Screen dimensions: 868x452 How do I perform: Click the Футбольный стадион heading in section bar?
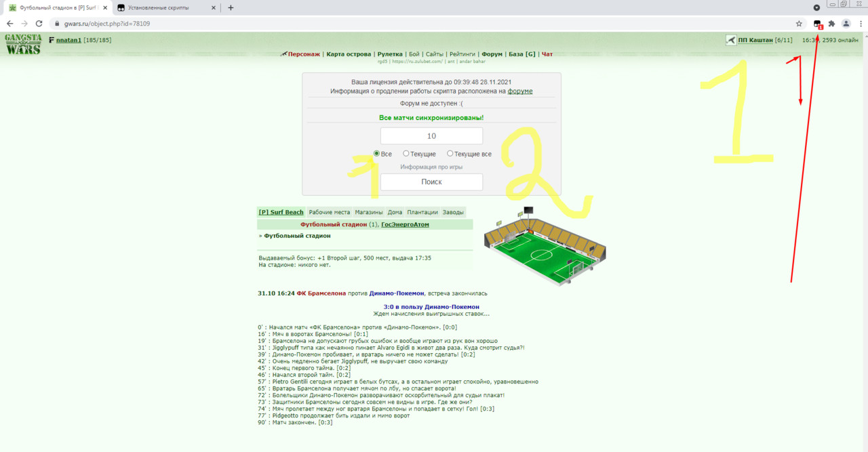(x=334, y=224)
